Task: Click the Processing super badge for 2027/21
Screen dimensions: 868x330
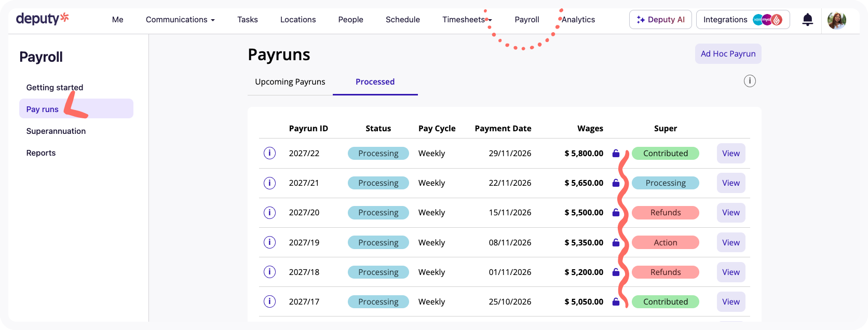Action: pyautogui.click(x=666, y=183)
